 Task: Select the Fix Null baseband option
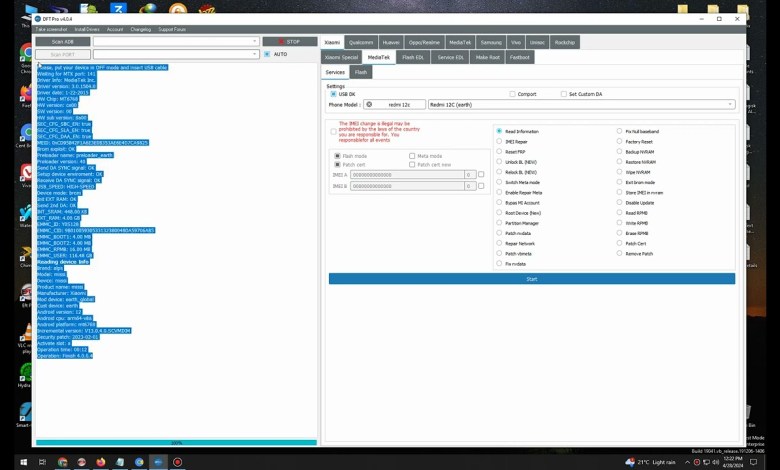pyautogui.click(x=619, y=131)
